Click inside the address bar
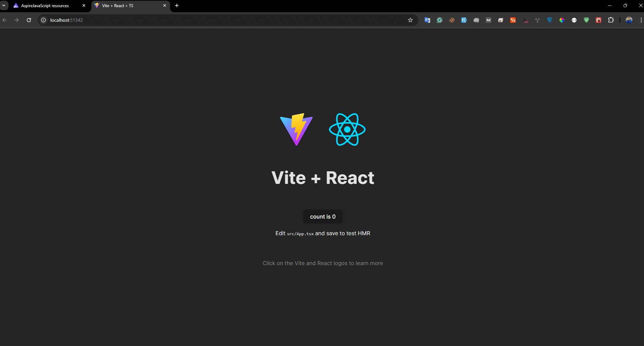Screen dimensions: 644x346 (204, 20)
